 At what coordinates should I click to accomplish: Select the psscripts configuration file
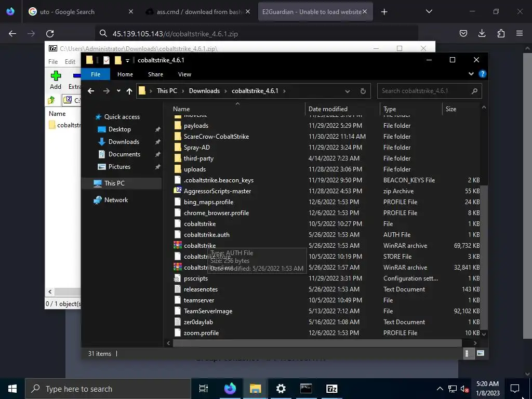[326, 278]
